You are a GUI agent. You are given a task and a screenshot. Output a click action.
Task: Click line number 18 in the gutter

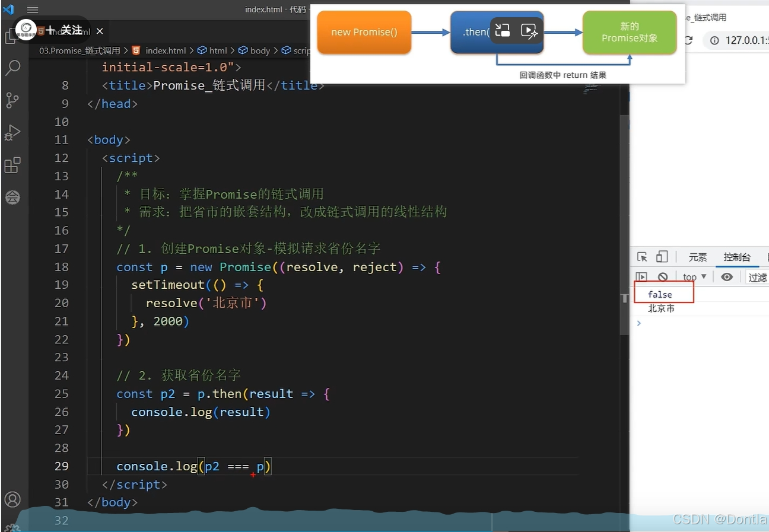(62, 267)
